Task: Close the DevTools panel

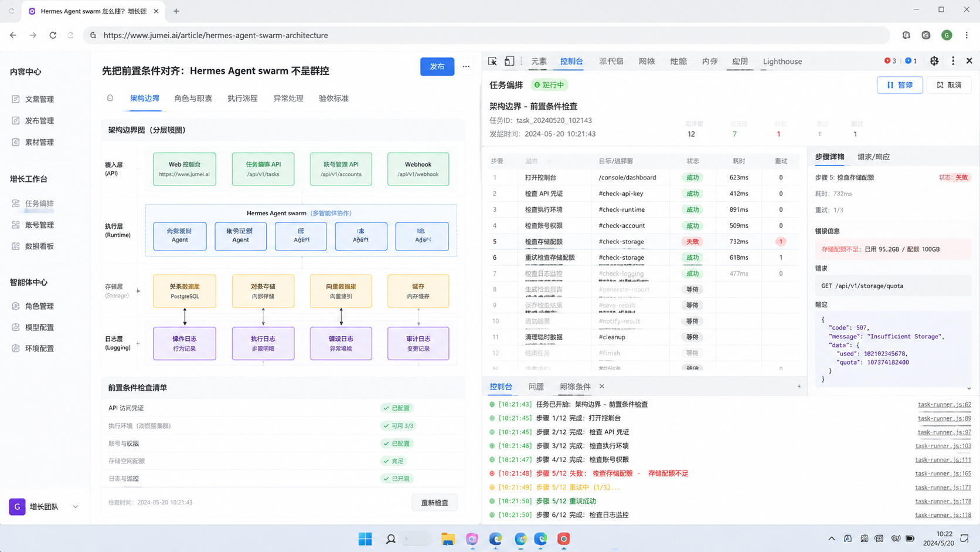Action: (x=969, y=61)
